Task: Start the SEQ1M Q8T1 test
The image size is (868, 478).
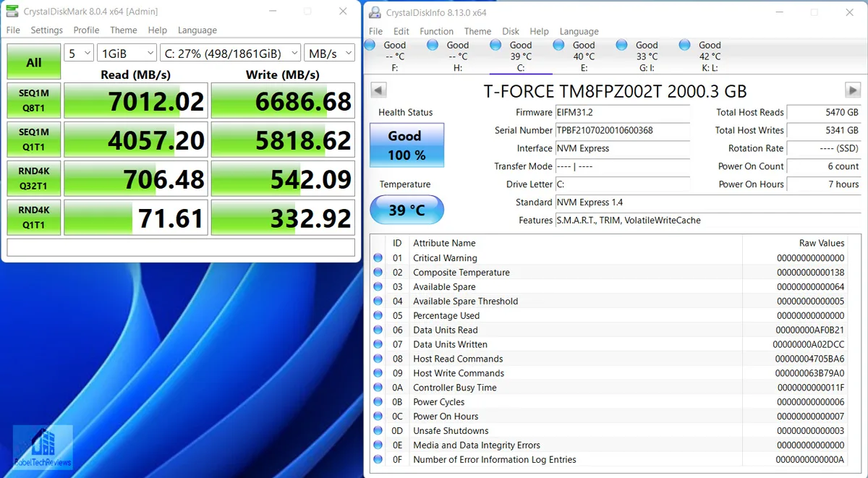Action: pos(34,101)
